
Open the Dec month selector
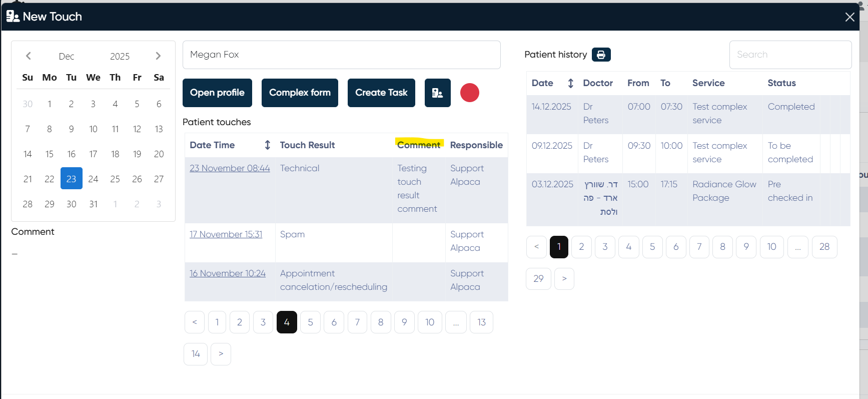[66, 57]
